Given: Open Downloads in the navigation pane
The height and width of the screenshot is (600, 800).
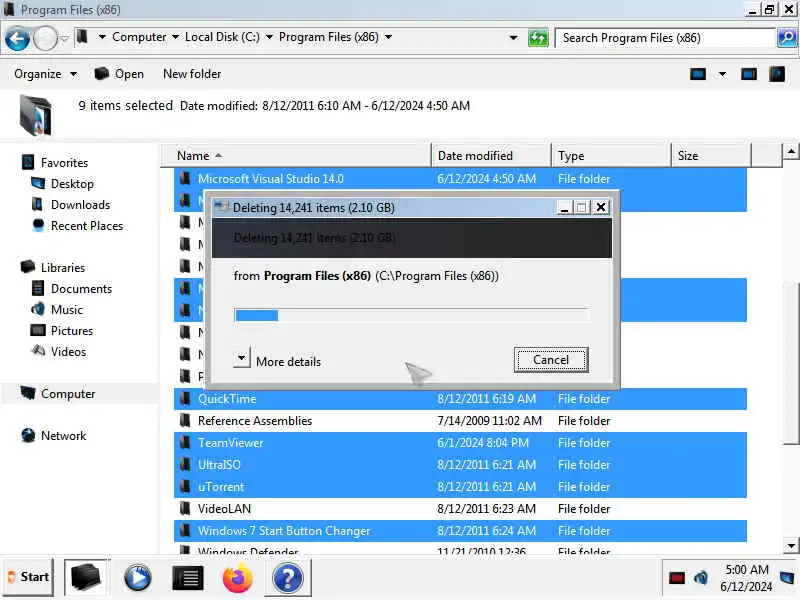Looking at the screenshot, I should (81, 205).
